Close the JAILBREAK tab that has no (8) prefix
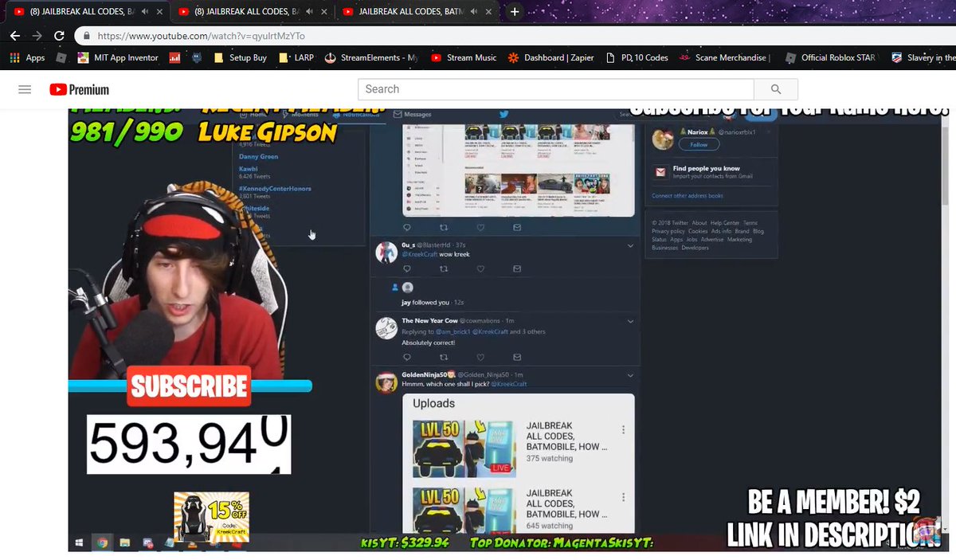Image resolution: width=956 pixels, height=560 pixels. tap(488, 12)
